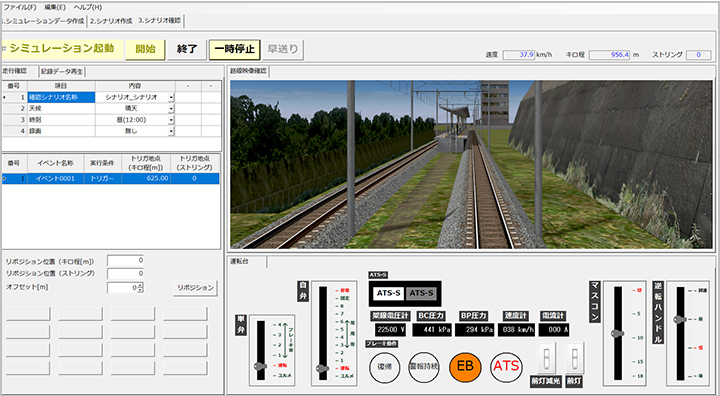The height and width of the screenshot is (396, 720).
Task: Open the 天候 weather dropdown
Action: click(x=171, y=108)
